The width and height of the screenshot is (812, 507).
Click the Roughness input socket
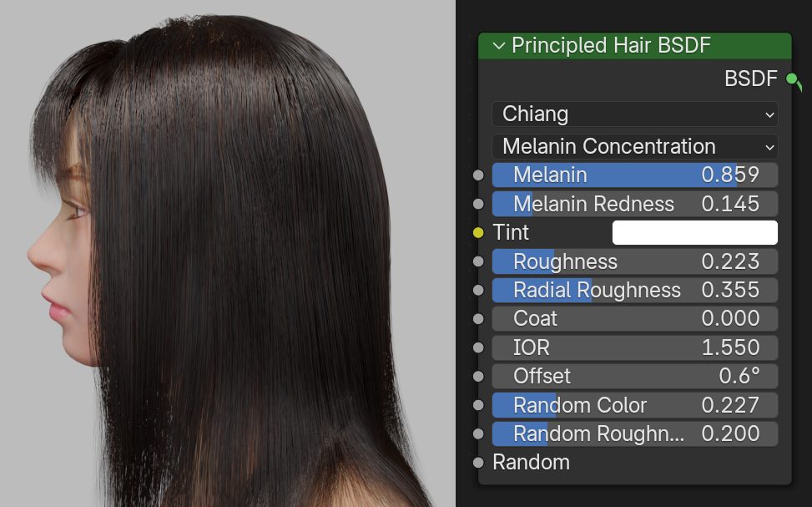478,261
